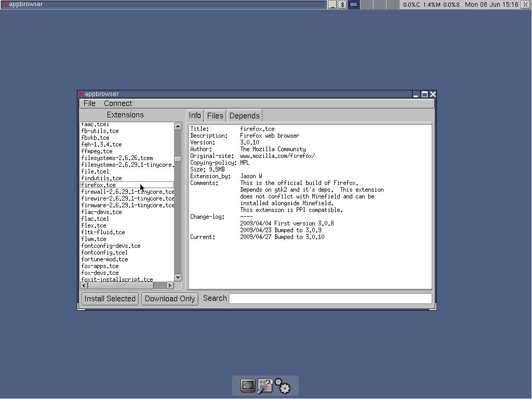Click the version value 3.0.10
532x399 pixels.
(x=249, y=142)
